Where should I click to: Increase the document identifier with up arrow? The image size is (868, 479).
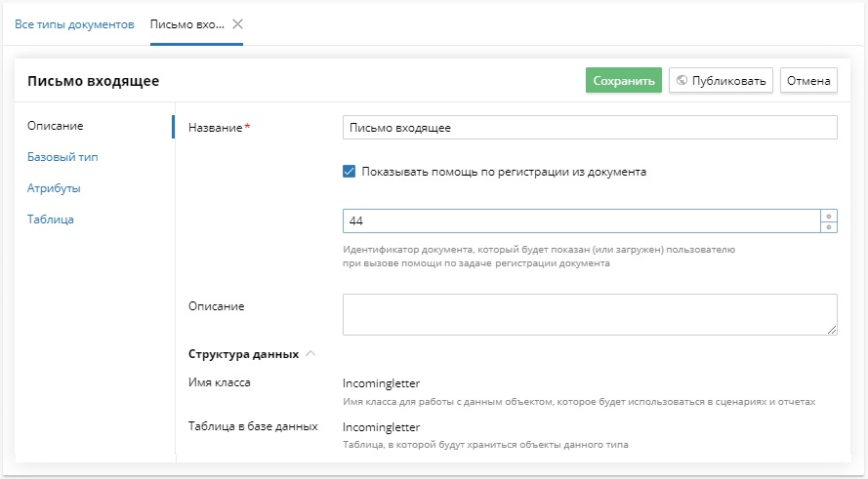828,216
